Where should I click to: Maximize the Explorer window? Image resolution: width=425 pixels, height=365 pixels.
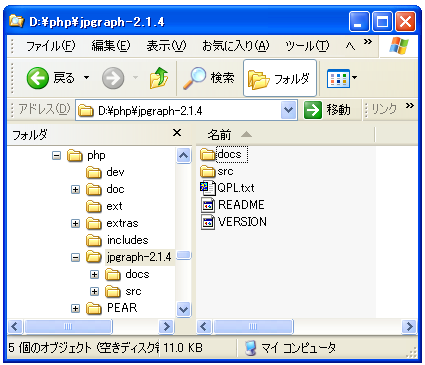click(382, 22)
